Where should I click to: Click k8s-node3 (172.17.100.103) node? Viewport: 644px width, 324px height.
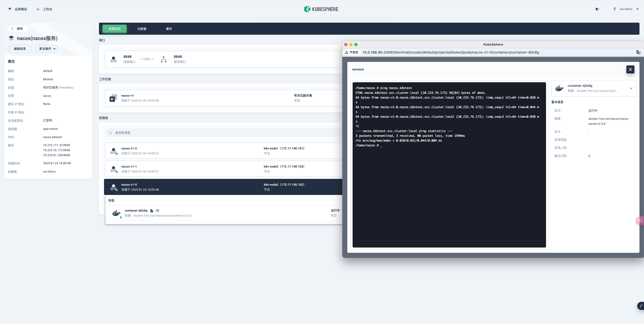284,167
